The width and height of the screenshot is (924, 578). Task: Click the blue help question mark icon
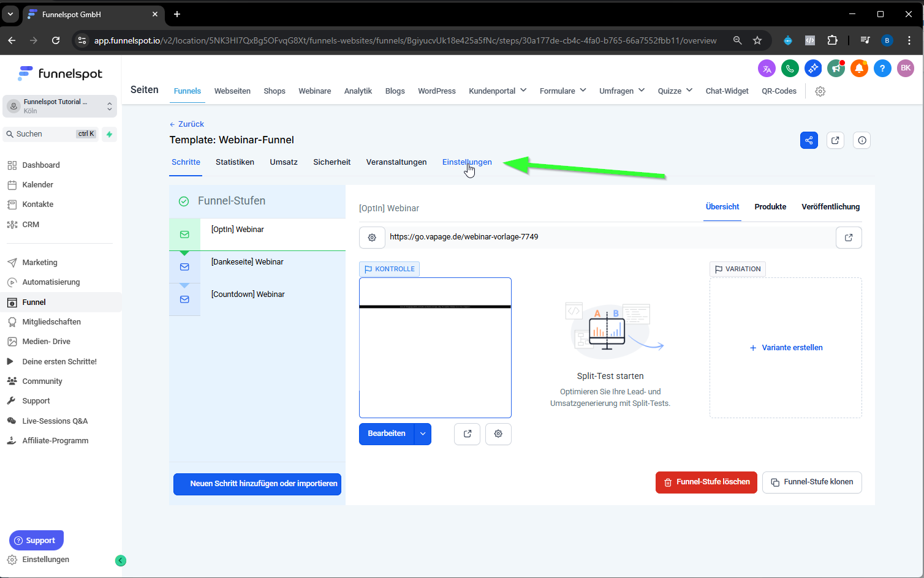point(882,69)
